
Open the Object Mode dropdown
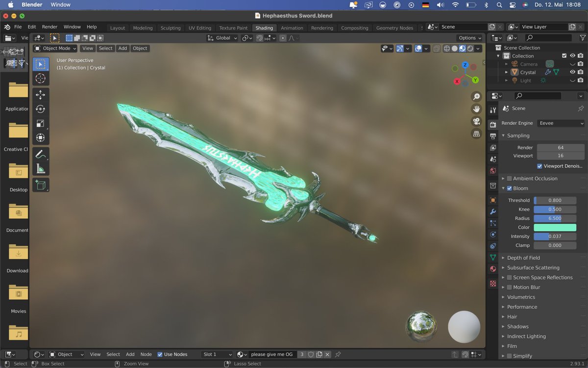[x=55, y=49]
